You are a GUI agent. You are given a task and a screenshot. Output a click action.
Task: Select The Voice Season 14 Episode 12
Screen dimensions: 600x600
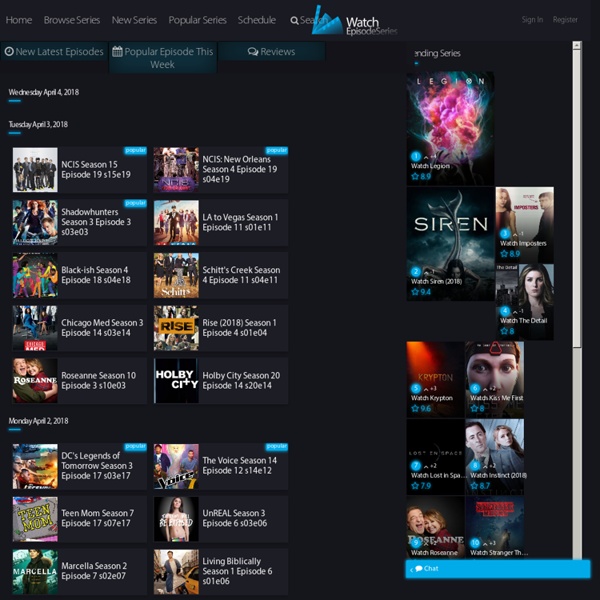[239, 466]
